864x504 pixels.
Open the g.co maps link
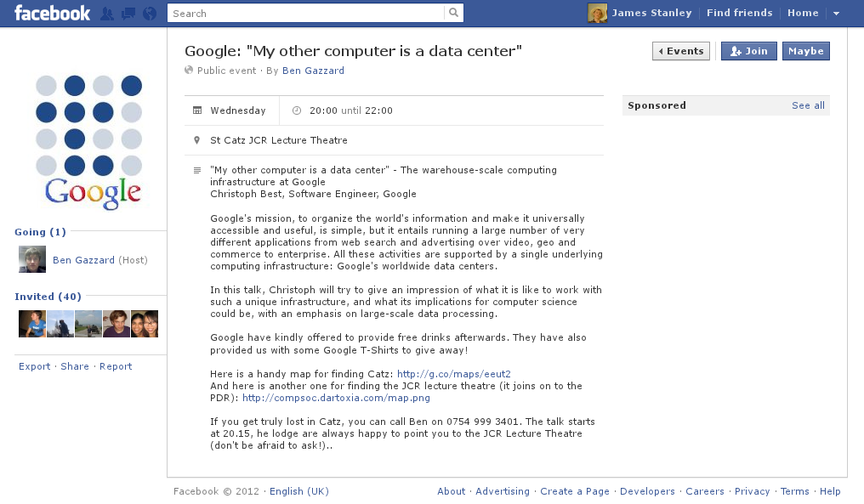(453, 374)
